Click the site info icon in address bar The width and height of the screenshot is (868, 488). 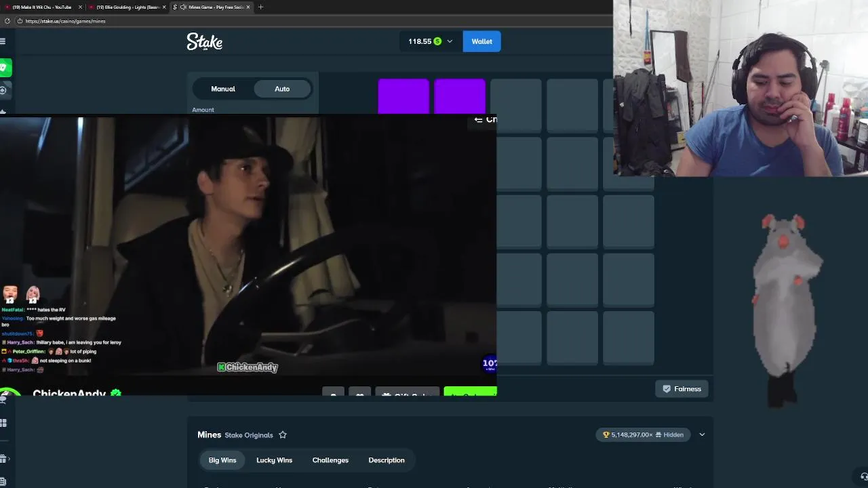click(20, 21)
